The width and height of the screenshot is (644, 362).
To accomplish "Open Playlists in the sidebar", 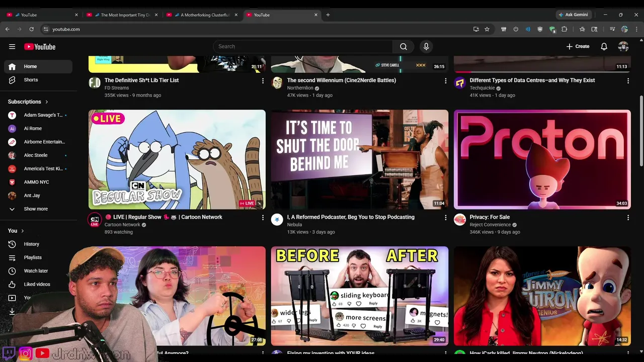I will (38, 257).
